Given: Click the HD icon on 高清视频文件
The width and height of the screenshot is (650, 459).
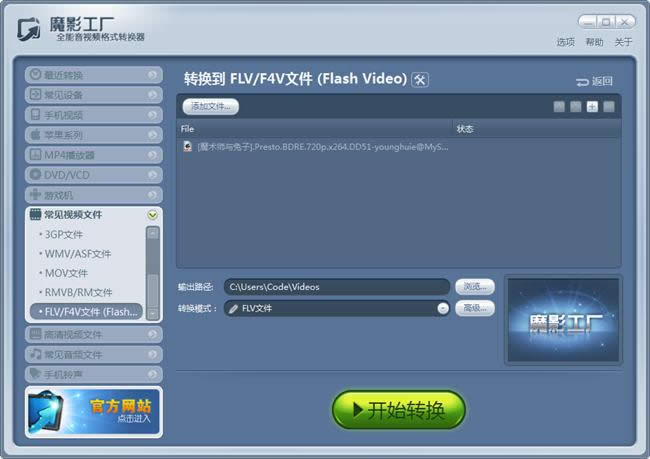Looking at the screenshot, I should (x=36, y=334).
